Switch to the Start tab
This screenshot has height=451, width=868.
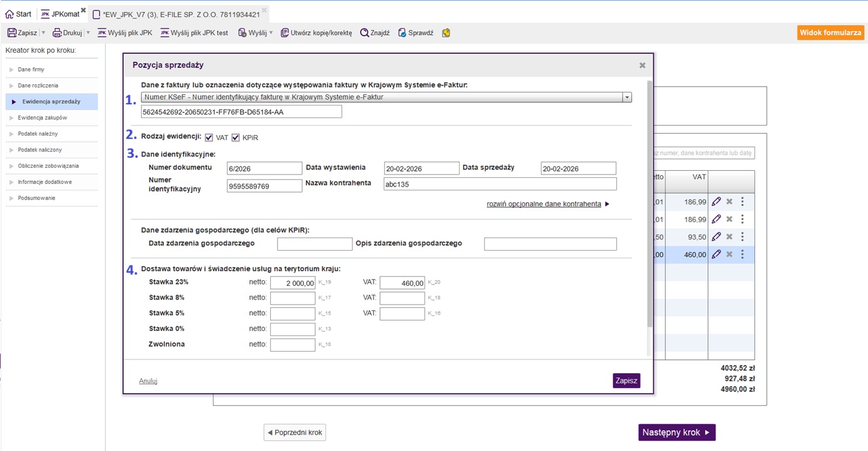pos(18,14)
